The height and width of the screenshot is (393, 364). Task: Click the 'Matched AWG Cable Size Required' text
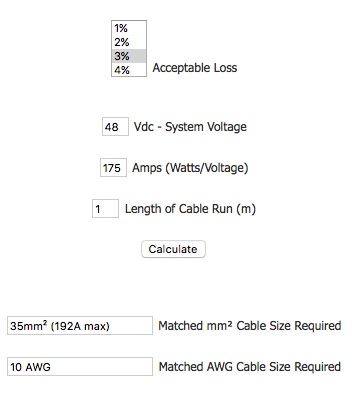pos(250,367)
